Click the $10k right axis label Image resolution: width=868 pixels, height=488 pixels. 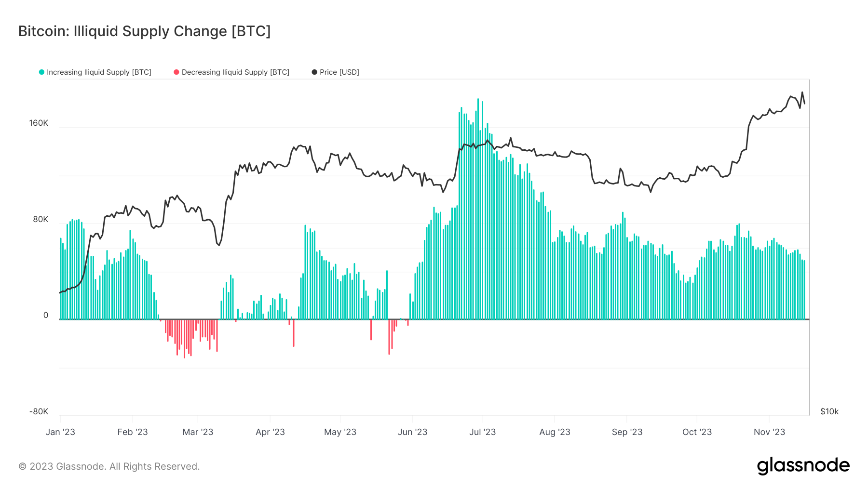point(829,411)
